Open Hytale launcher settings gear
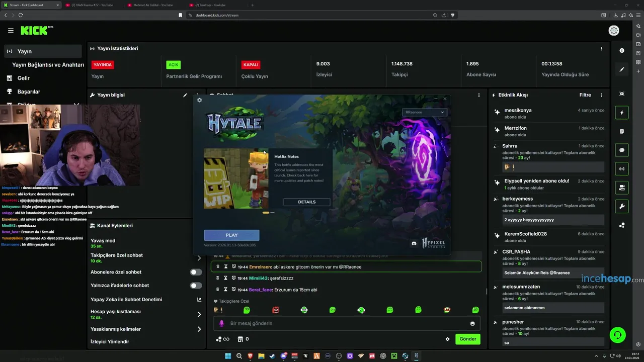 point(199,100)
